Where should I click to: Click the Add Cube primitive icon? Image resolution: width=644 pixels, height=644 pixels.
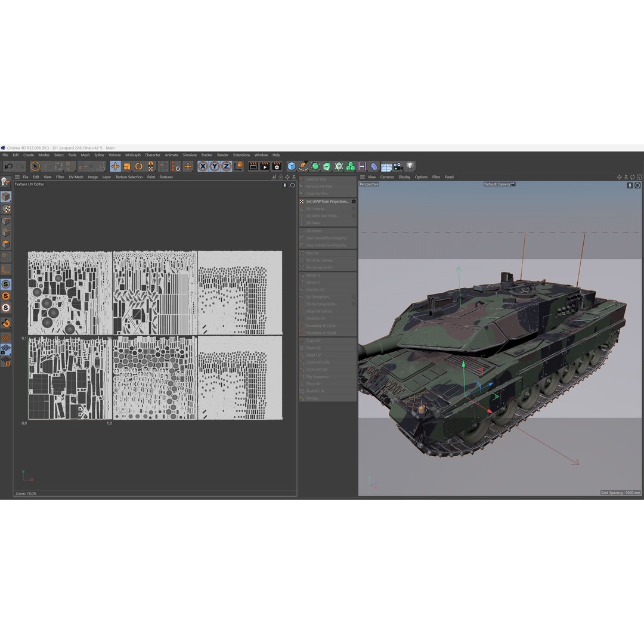click(290, 166)
